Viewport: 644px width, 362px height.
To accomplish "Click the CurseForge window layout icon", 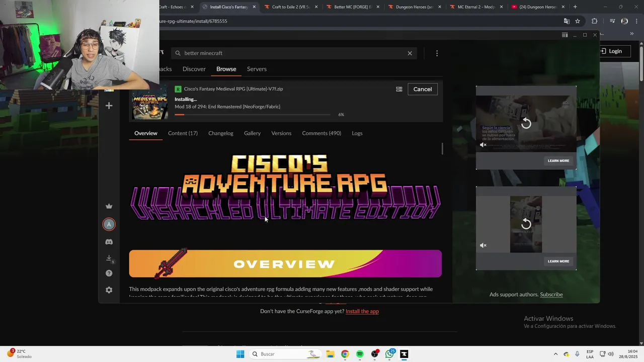I will (565, 35).
